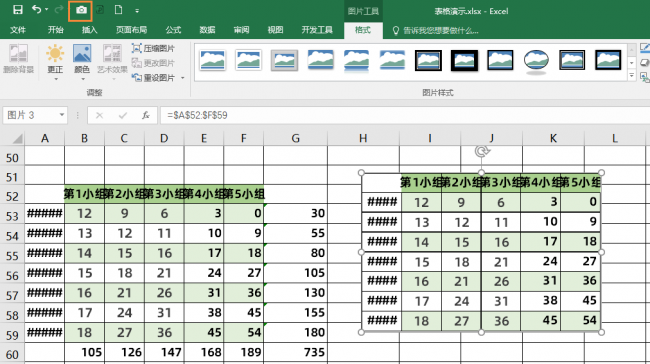This screenshot has height=364, width=650.
Task: Switch to the 数据 tab
Action: coord(207,30)
